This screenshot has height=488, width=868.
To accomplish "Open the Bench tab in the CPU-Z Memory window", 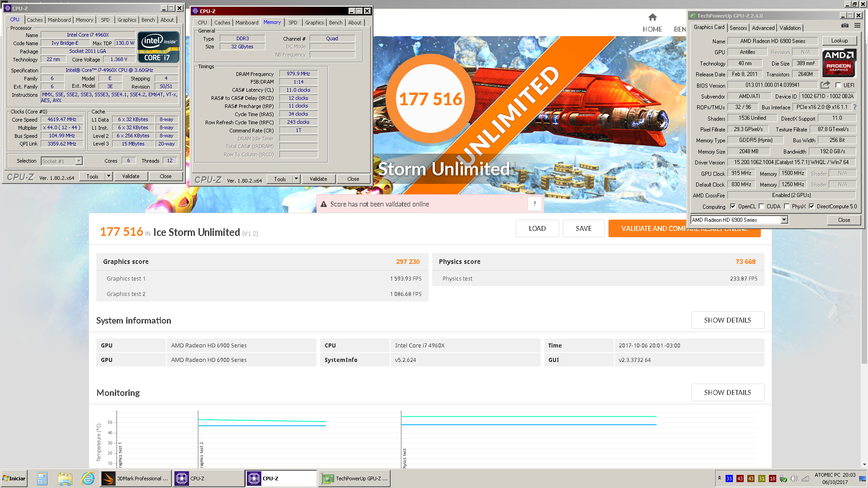I will pyautogui.click(x=335, y=23).
